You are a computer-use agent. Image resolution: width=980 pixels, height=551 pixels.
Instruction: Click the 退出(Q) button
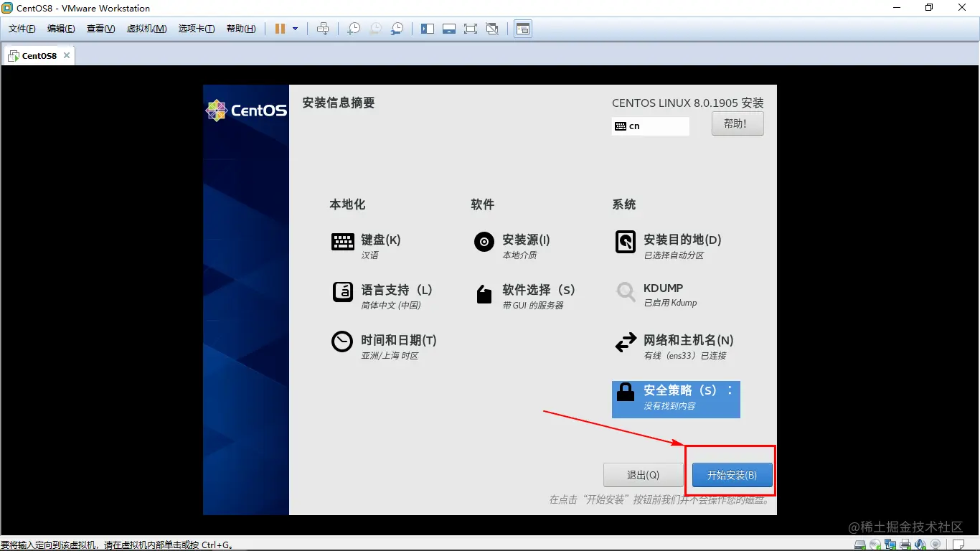[643, 475]
